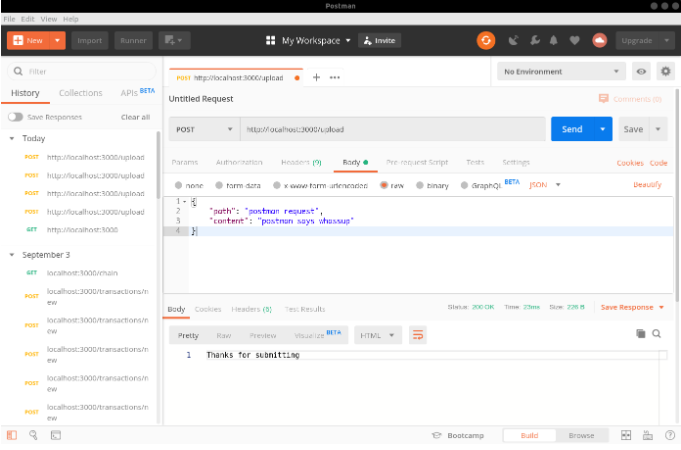The height and width of the screenshot is (450, 681).
Task: Click the Bootcamp icon in status bar
Action: (x=436, y=435)
